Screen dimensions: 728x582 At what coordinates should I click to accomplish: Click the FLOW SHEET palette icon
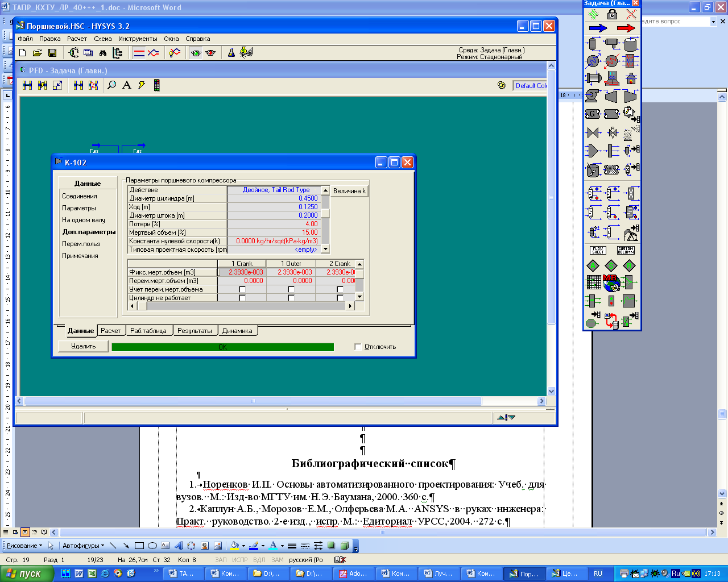coord(598,250)
